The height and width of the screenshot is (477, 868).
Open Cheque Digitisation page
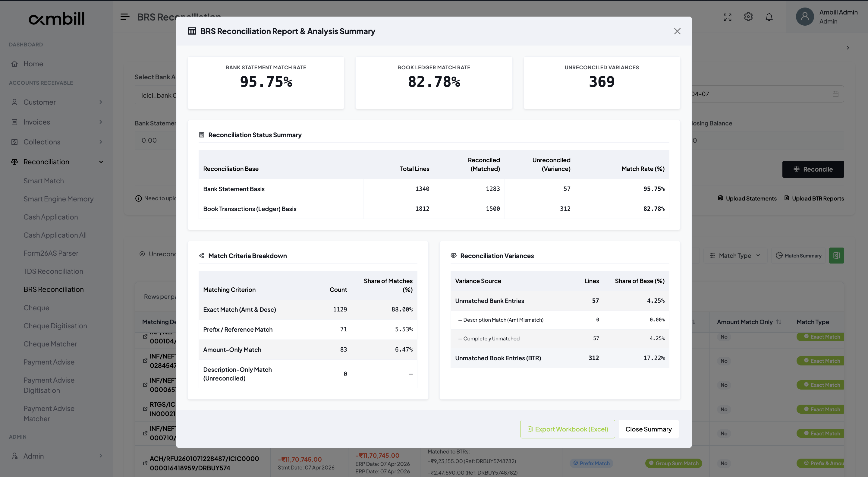pos(55,326)
